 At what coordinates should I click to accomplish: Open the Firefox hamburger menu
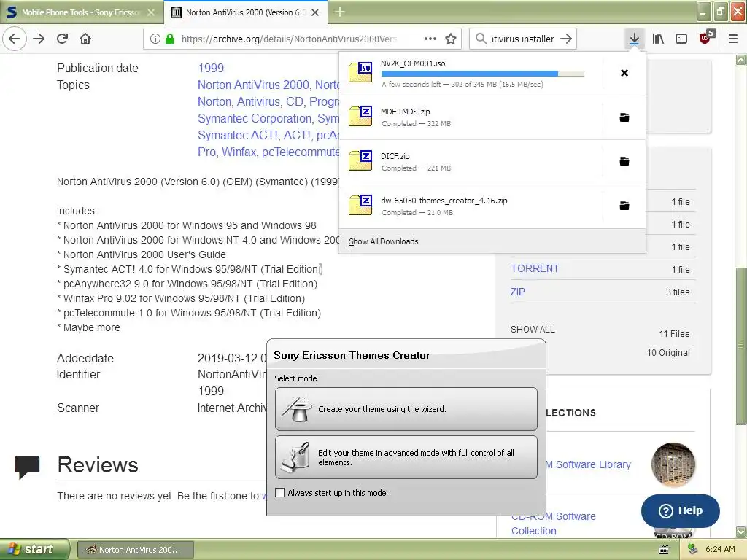tap(733, 39)
